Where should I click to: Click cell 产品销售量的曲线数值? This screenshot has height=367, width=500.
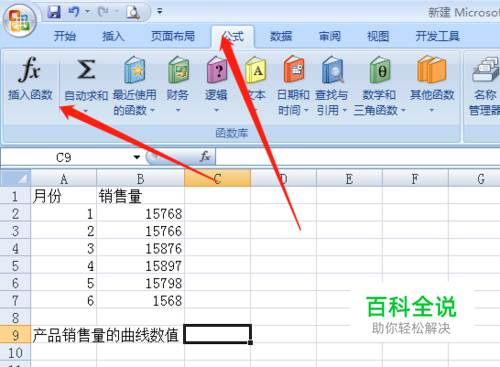point(106,335)
